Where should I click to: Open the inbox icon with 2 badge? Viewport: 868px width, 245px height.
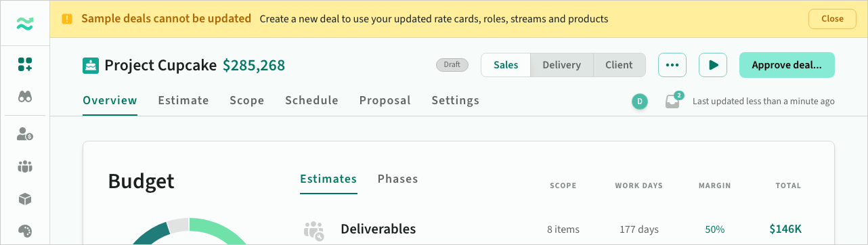(x=674, y=101)
